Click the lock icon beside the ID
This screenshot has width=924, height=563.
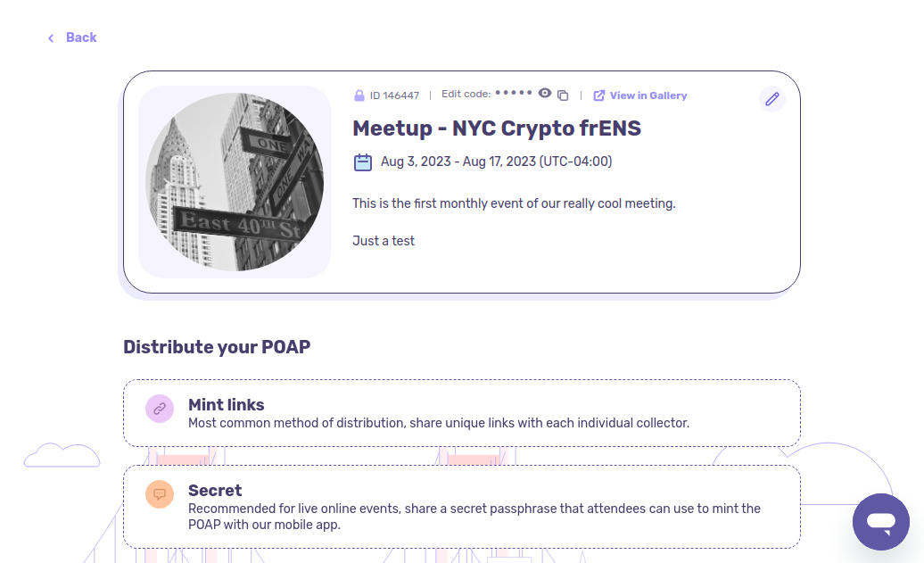[x=359, y=95]
